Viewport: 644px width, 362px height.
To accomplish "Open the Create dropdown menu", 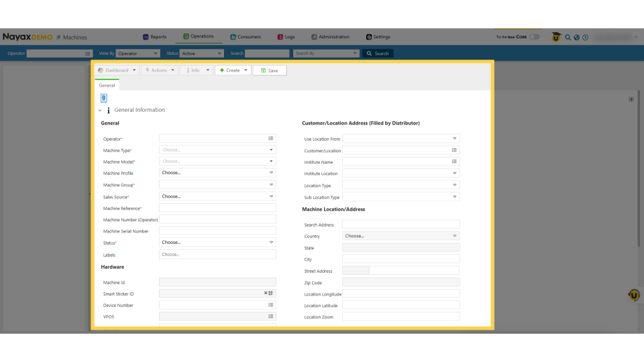I will [233, 70].
